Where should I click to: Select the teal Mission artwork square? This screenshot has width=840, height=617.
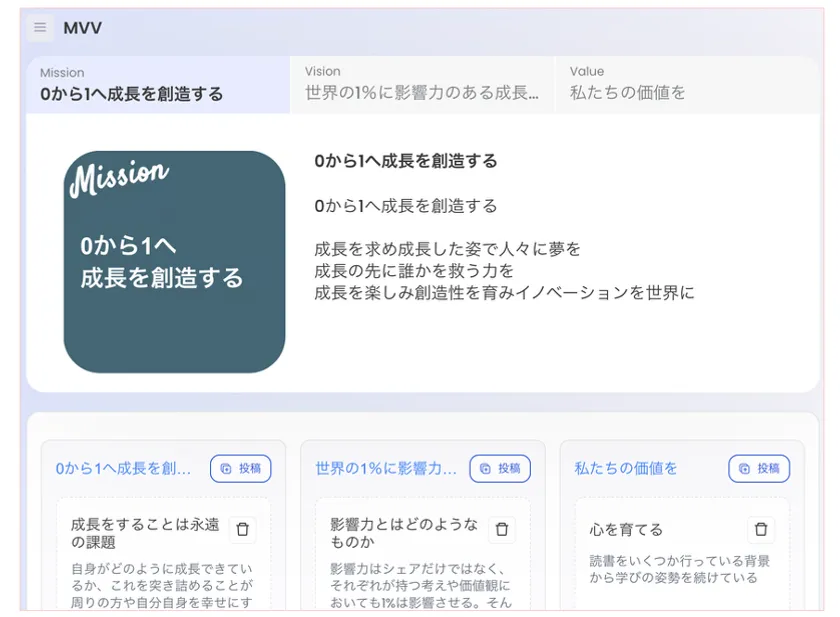tap(173, 258)
